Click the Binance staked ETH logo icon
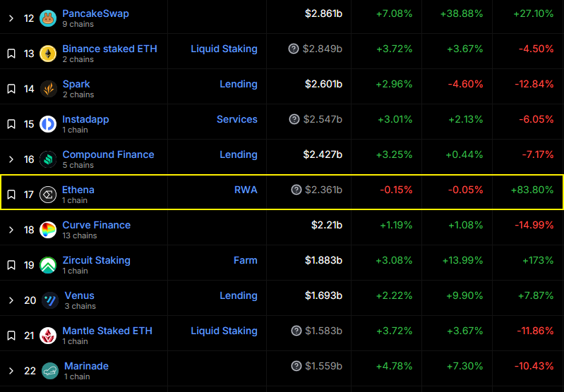564x392 pixels. point(48,54)
